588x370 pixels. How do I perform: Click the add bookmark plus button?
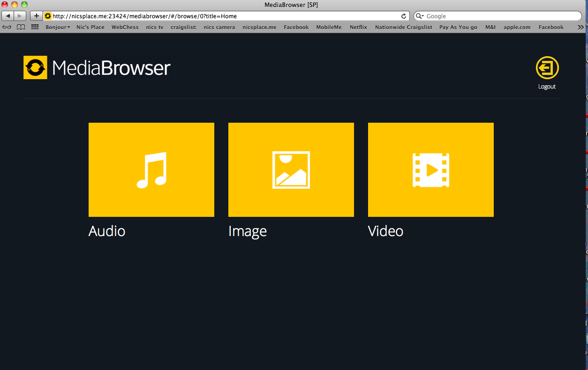(37, 16)
